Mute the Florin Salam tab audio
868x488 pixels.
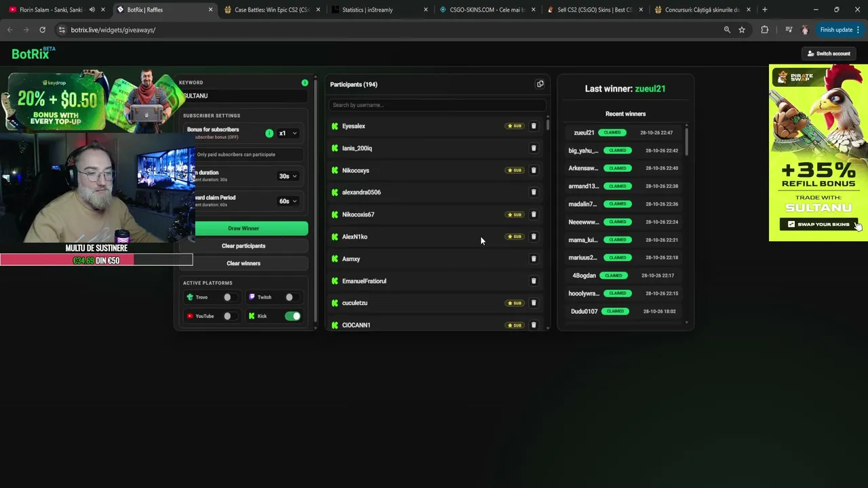tap(92, 9)
